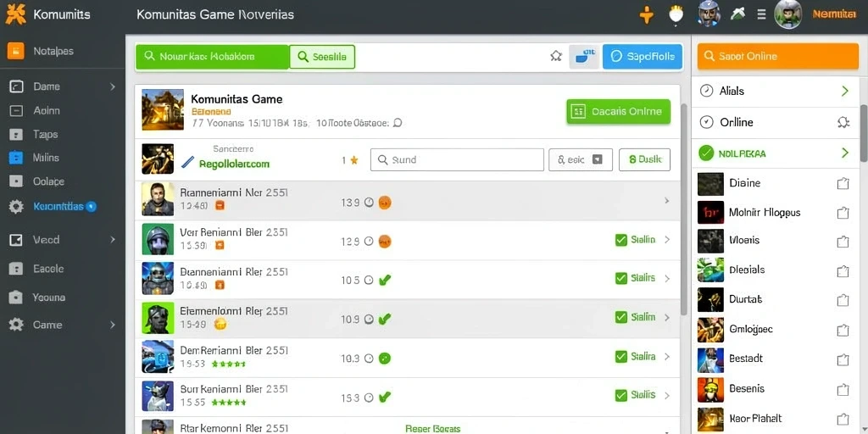Open the user avatar in top bar

click(x=788, y=14)
